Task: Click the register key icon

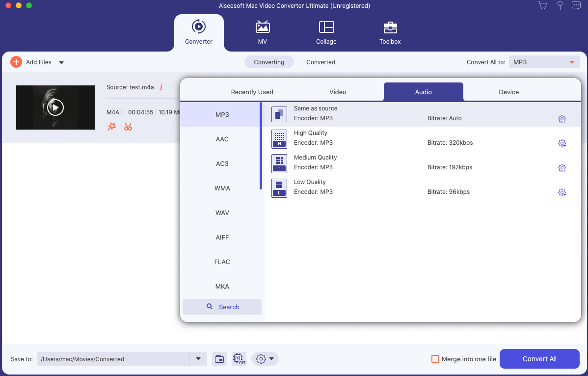Action: 560,5
